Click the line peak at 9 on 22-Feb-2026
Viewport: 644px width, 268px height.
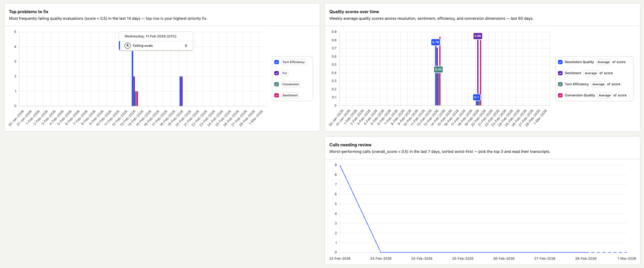click(340, 165)
